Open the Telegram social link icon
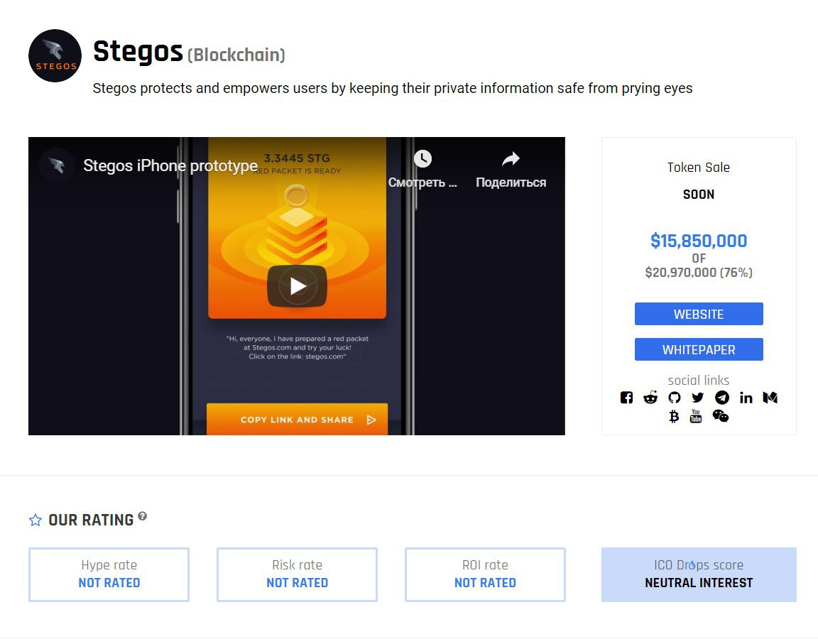Image resolution: width=818 pixels, height=644 pixels. [x=722, y=398]
